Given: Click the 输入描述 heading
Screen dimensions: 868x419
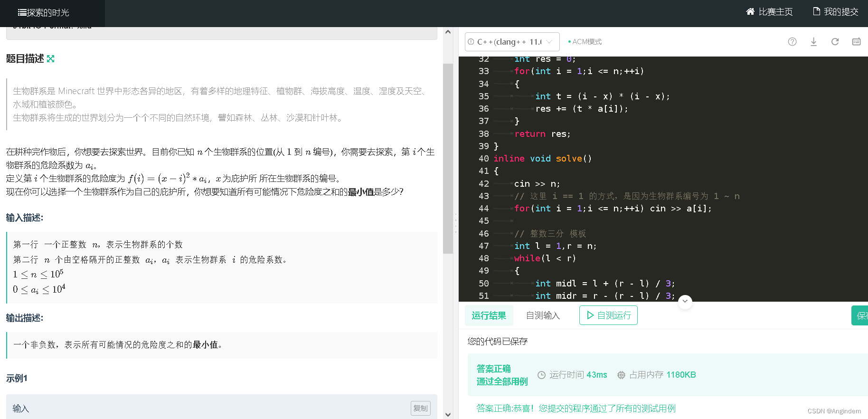Looking at the screenshot, I should [x=25, y=218].
